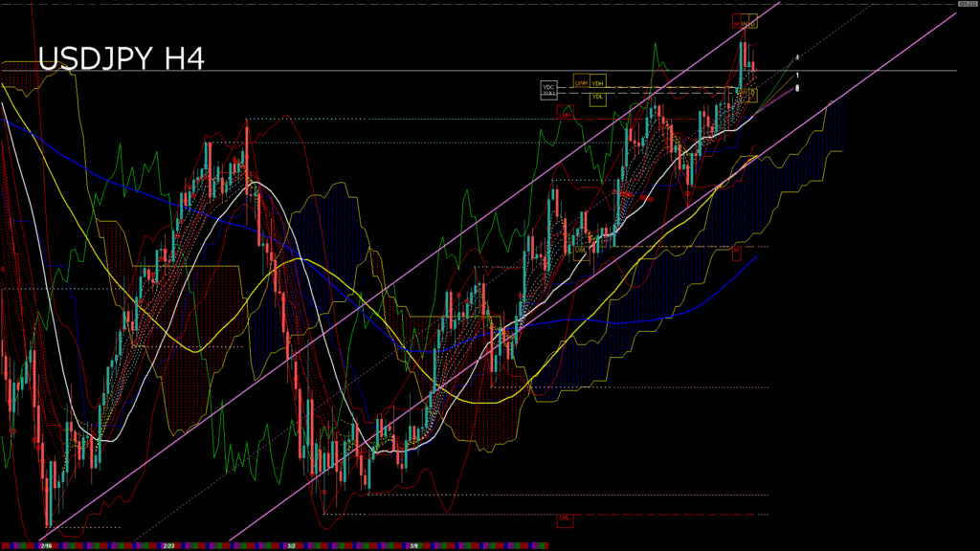Select the orange LWH level label
This screenshot has height=551, width=980.
(x=581, y=83)
